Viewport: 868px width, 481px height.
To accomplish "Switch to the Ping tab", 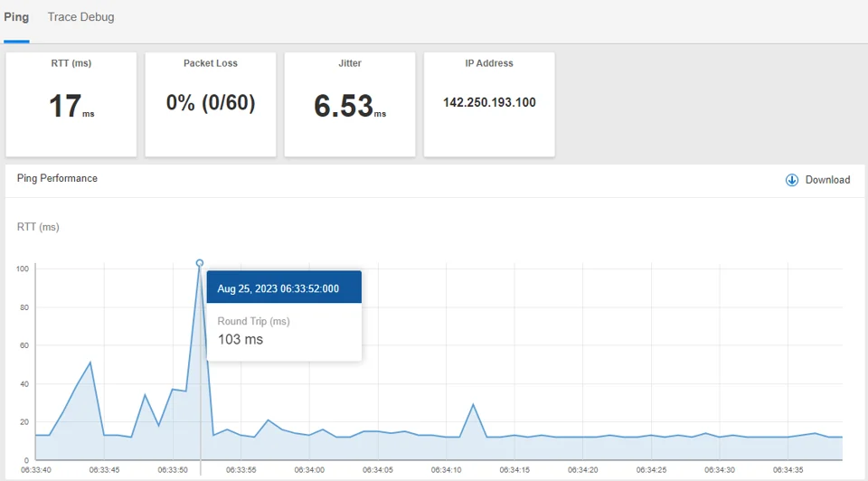I will (16, 17).
